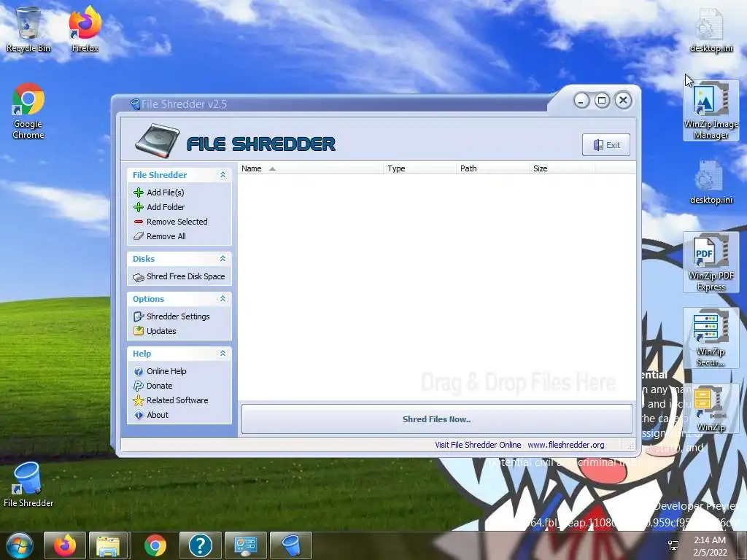Select the WinZip Secure desktop icon
The image size is (747, 560).
(x=711, y=338)
